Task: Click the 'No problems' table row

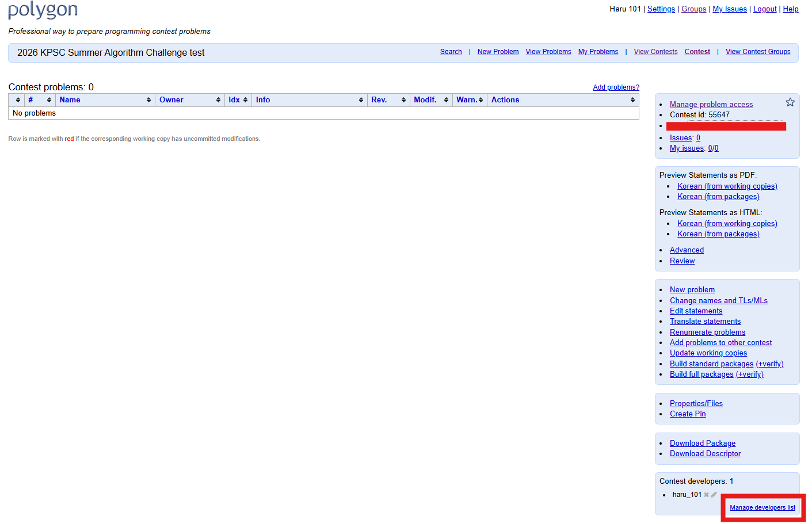Action: [x=323, y=113]
